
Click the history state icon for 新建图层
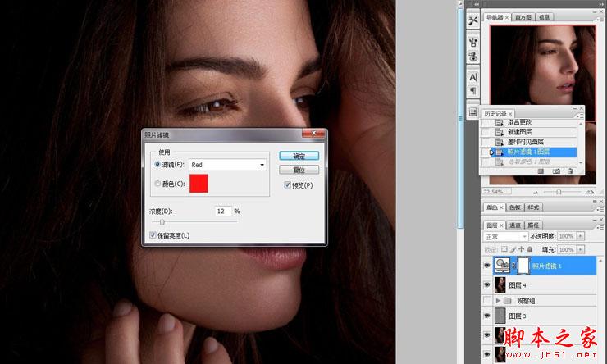tap(500, 132)
